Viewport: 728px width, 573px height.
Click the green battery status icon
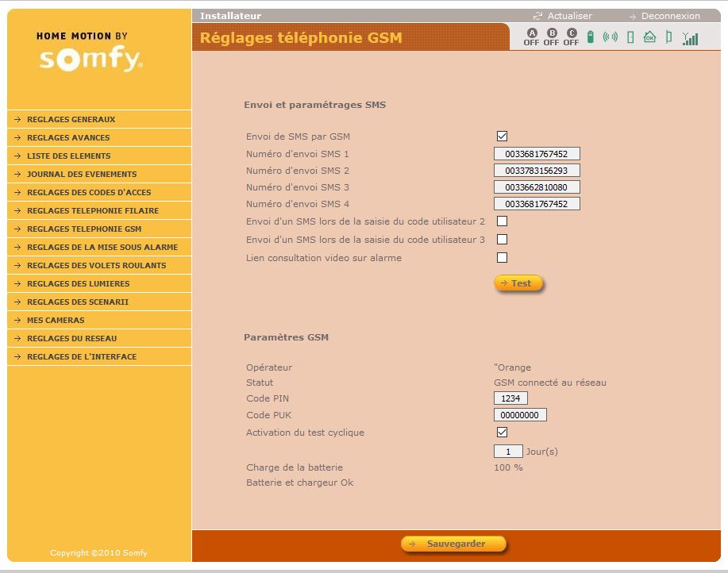[x=591, y=37]
